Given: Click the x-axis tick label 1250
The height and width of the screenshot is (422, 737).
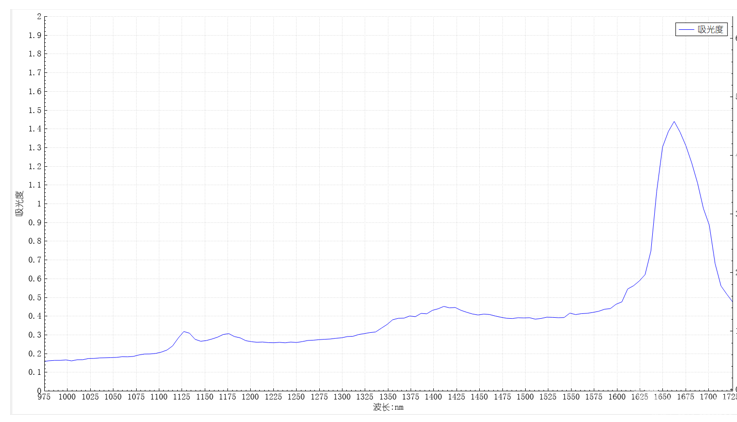Looking at the screenshot, I should coord(296,397).
